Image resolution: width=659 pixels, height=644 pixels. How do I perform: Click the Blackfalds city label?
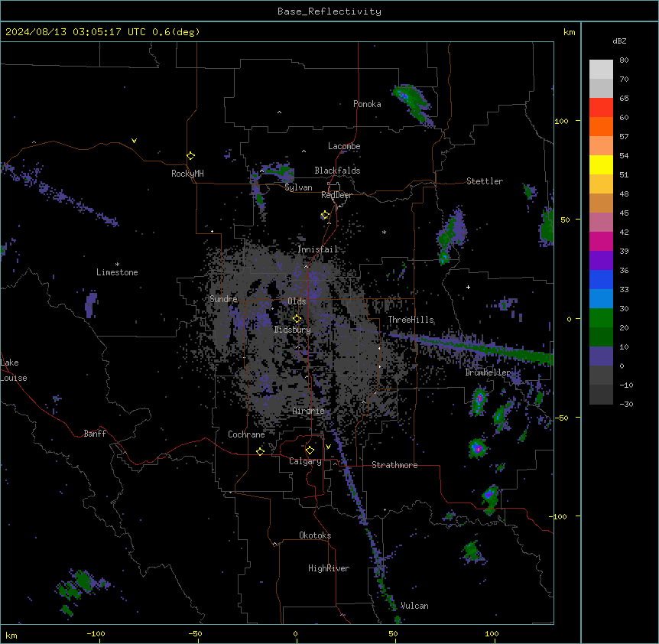[337, 171]
